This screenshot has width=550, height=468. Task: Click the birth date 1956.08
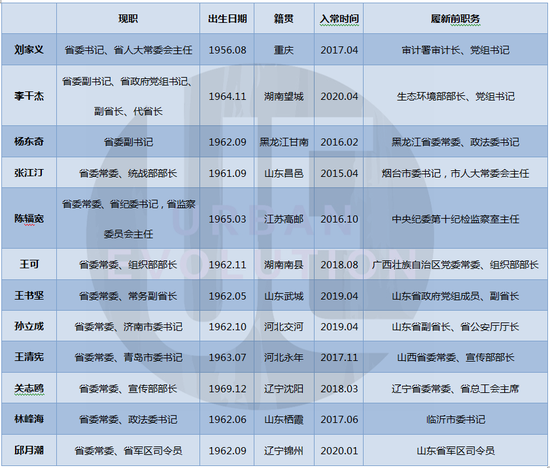coord(227,50)
